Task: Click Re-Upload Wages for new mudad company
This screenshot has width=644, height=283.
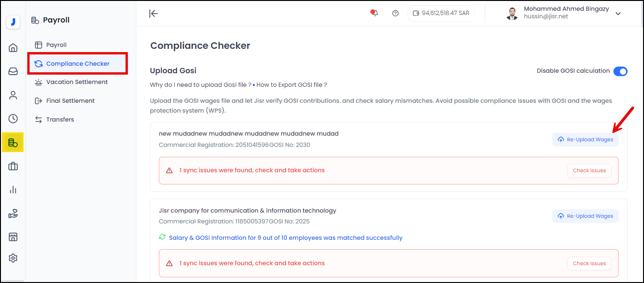Action: 585,139
